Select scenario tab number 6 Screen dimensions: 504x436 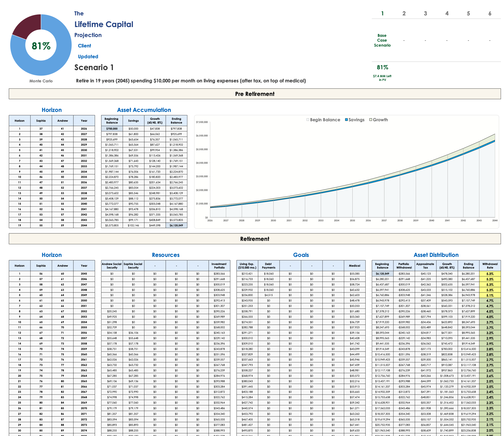[x=490, y=13]
